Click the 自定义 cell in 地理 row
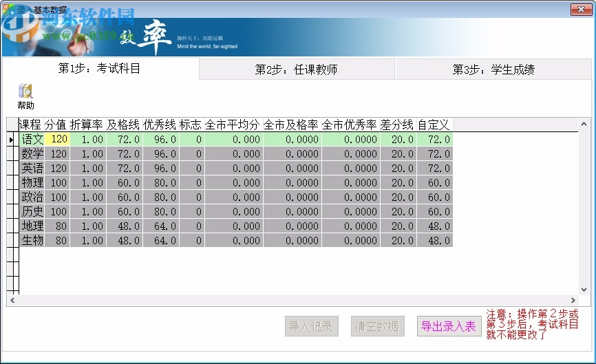The width and height of the screenshot is (596, 364). pos(434,226)
